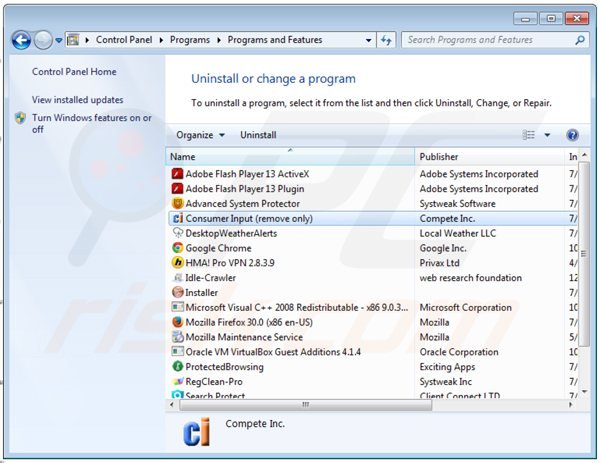Expand the arrow after Programs breadcrumb
600x463 pixels.
coord(219,40)
